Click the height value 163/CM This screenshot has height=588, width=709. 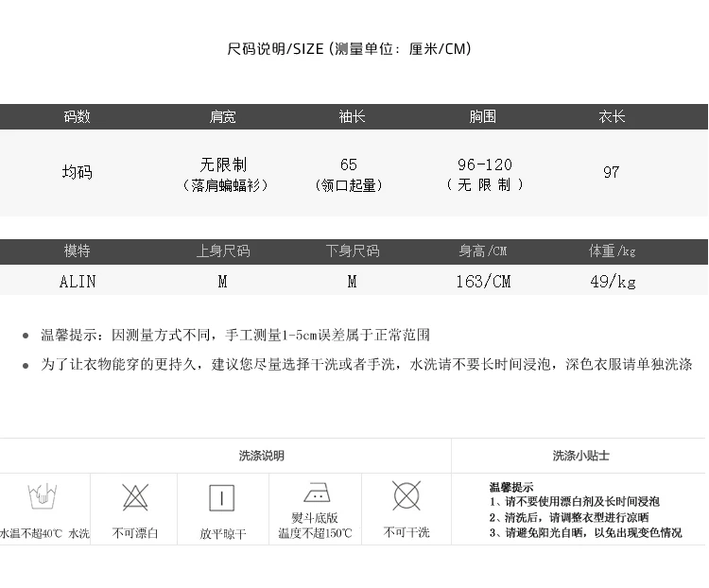pyautogui.click(x=483, y=282)
